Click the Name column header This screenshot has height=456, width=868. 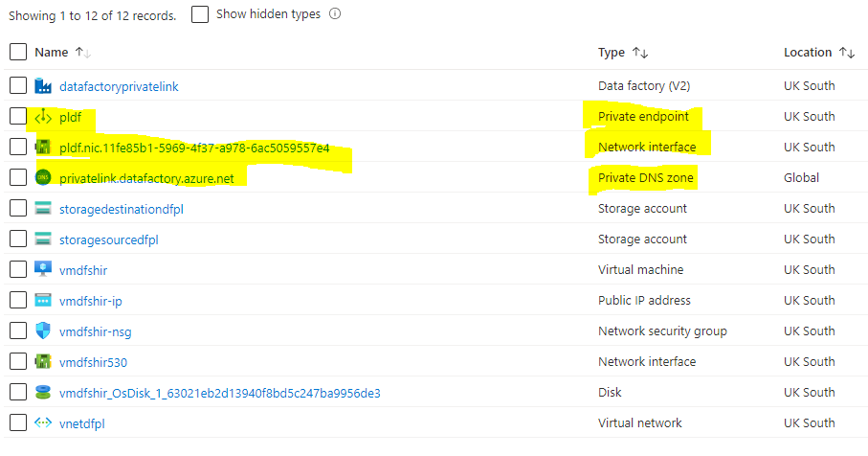[52, 52]
